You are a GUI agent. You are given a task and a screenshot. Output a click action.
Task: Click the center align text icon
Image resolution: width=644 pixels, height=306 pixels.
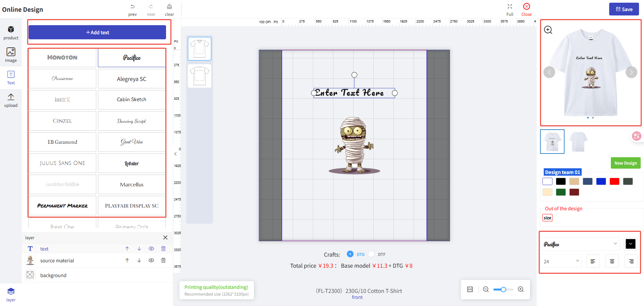612,261
